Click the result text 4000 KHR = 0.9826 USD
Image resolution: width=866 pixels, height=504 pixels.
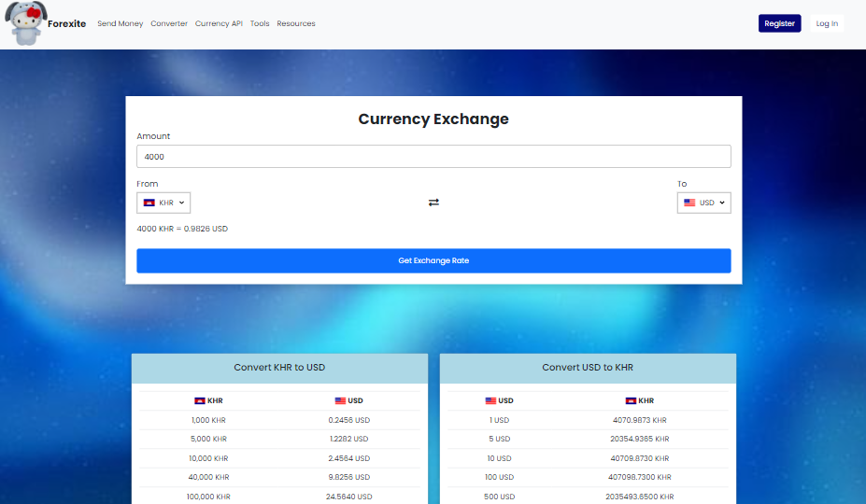(x=182, y=229)
